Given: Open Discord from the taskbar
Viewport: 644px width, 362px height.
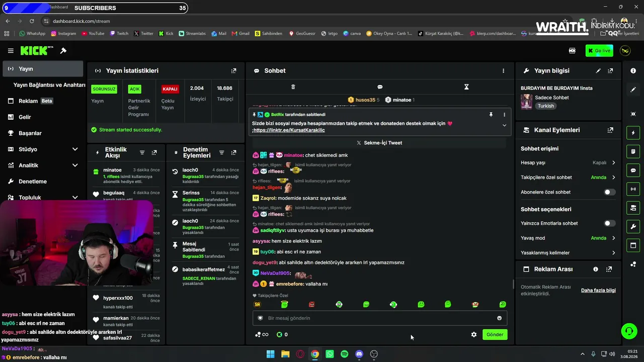Looking at the screenshot, I should pos(359,354).
